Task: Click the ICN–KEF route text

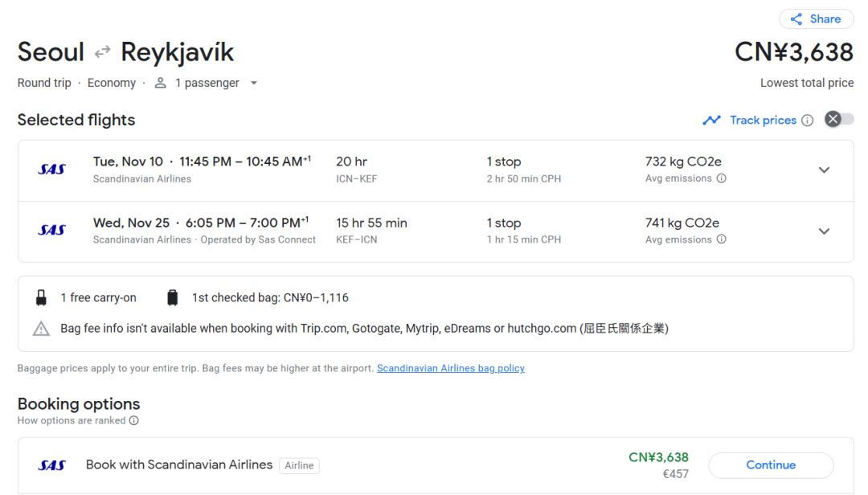Action: [x=357, y=179]
